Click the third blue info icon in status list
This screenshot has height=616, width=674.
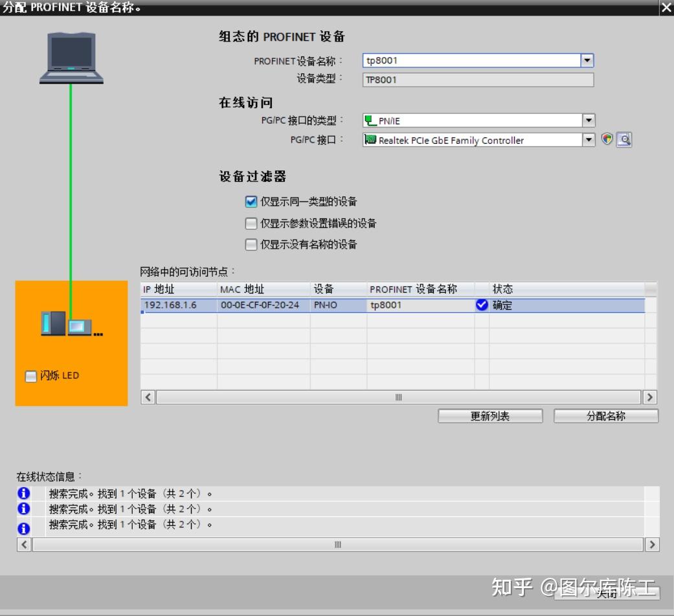point(24,528)
